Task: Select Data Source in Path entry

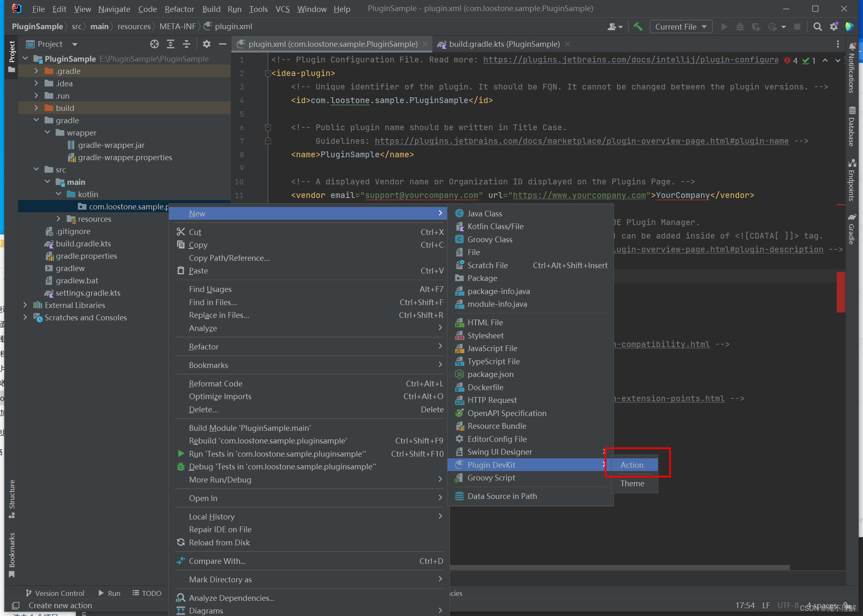Action: (530, 496)
